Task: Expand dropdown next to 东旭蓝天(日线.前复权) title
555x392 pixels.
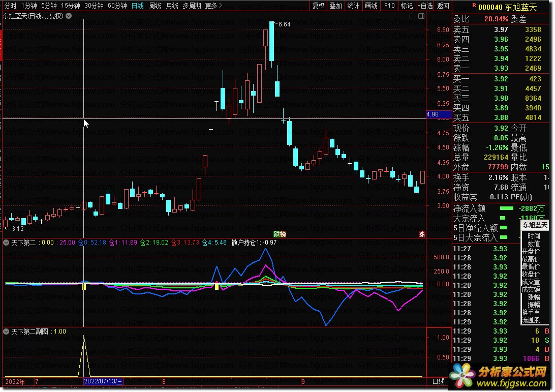Action: [69, 16]
